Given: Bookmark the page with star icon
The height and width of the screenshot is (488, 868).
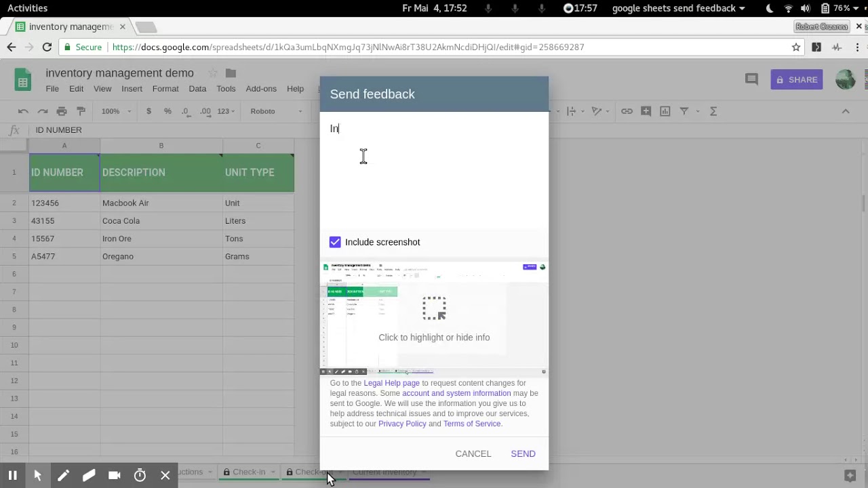Looking at the screenshot, I should pyautogui.click(x=796, y=47).
